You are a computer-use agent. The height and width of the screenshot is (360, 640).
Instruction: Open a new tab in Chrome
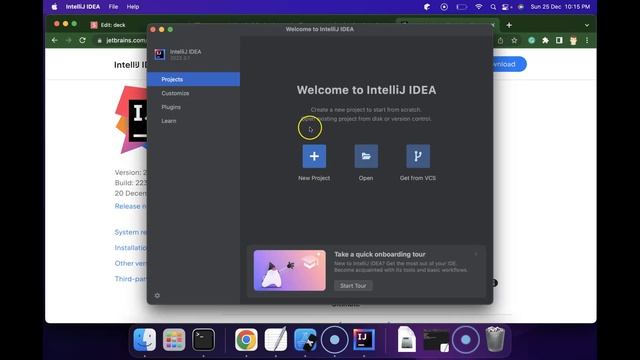coord(509,25)
